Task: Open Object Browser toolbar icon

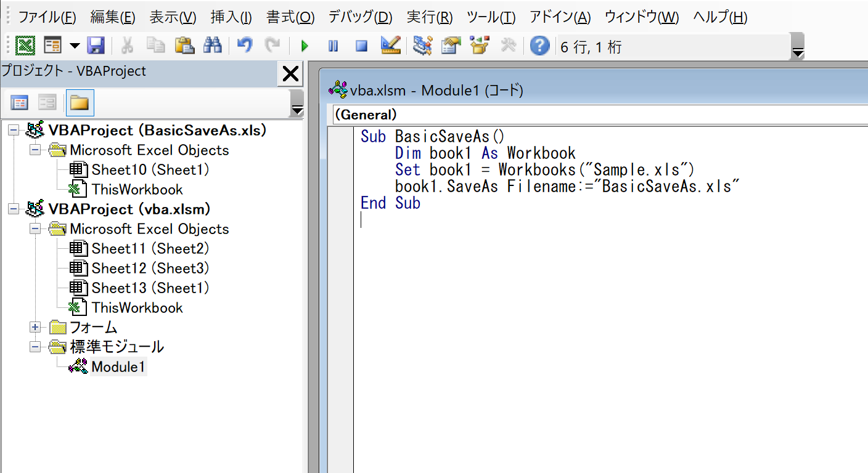Action: [479, 46]
